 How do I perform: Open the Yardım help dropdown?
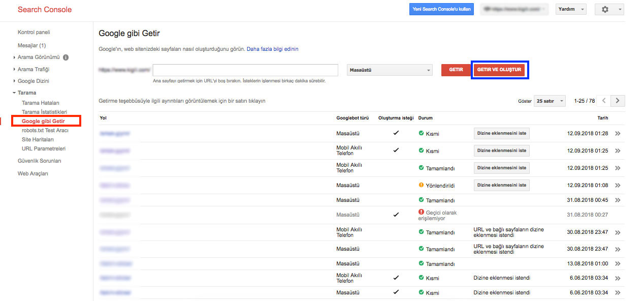(571, 9)
